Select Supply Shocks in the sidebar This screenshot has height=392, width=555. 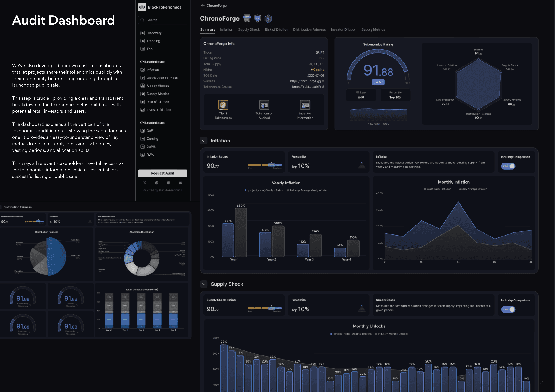coord(155,86)
